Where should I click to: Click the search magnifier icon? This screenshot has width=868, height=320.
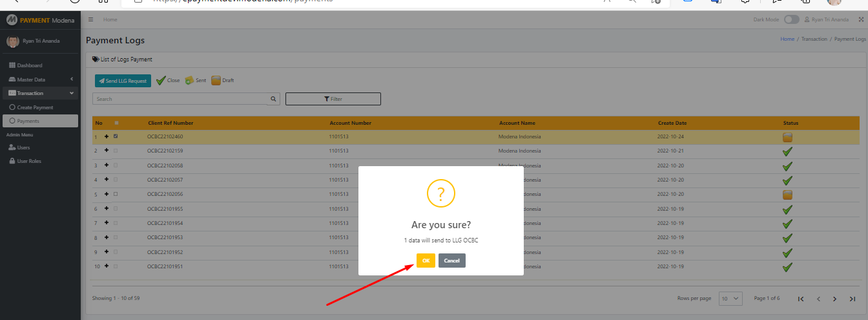click(x=274, y=99)
